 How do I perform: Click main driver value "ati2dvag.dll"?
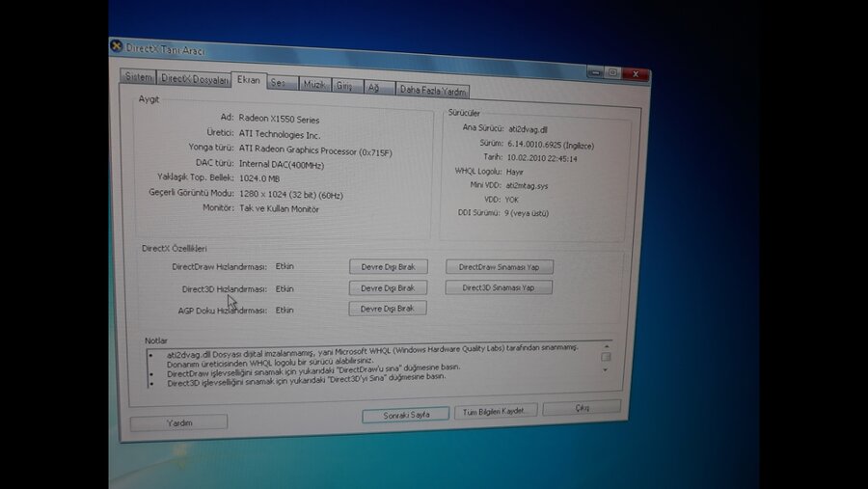[528, 129]
